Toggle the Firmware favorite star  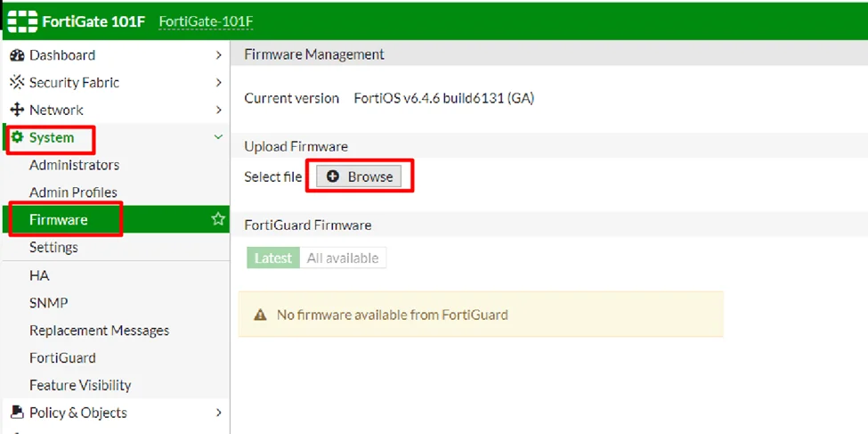coord(218,219)
